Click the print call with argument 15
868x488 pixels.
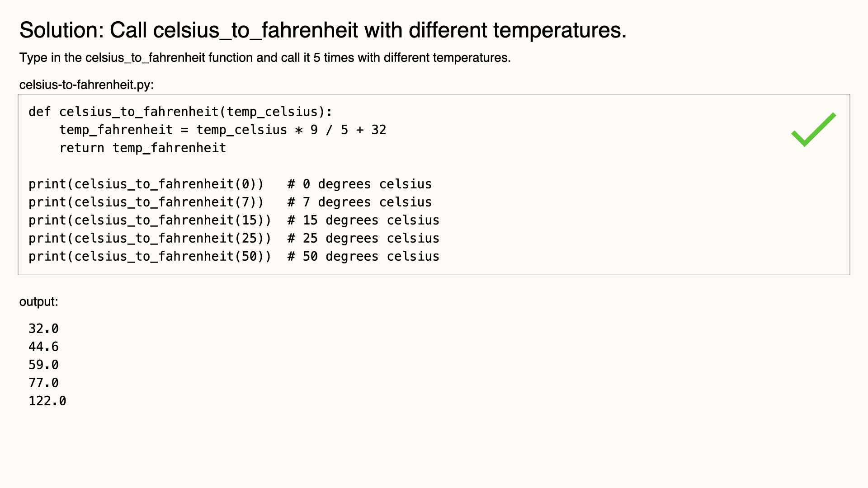150,221
